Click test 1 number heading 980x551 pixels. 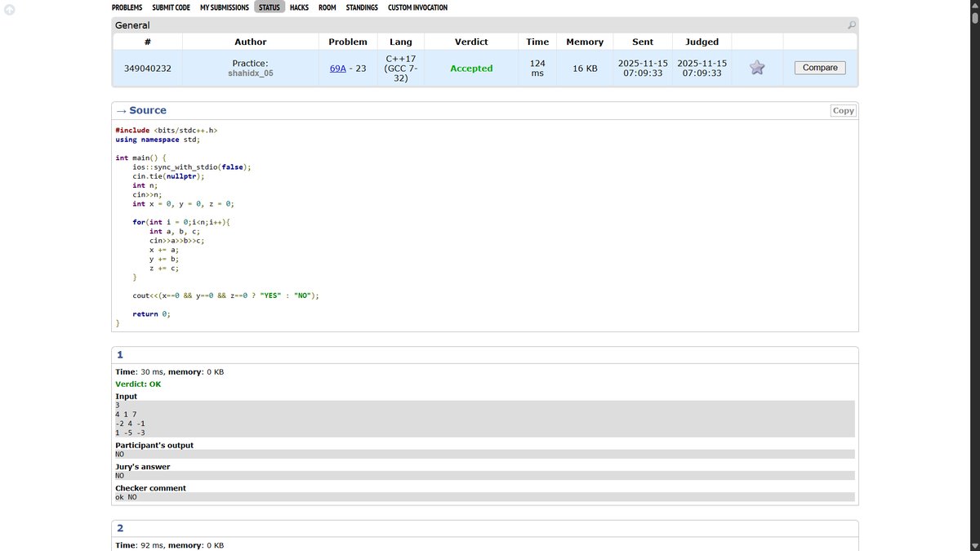click(120, 354)
